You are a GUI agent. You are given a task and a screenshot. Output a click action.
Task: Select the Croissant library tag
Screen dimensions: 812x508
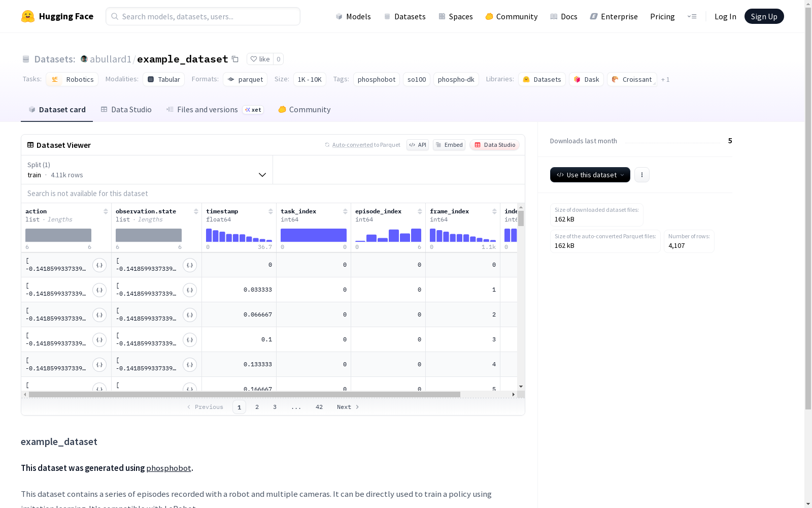pos(632,79)
